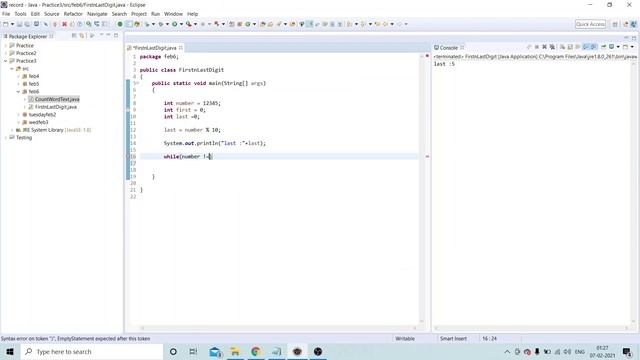Viewport: 640px width, 360px height.
Task: Open File Explorer from the taskbar
Action: click(235, 351)
